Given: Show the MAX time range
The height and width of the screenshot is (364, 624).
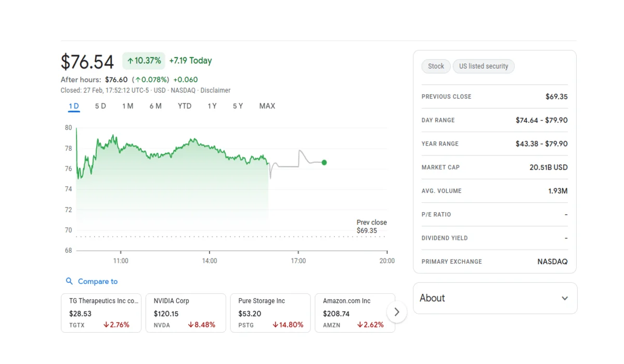Looking at the screenshot, I should tap(267, 106).
